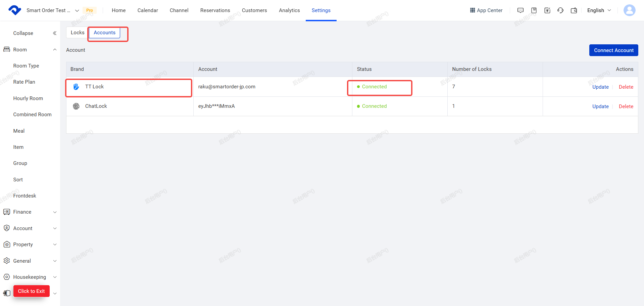
Task: Open the English language dropdown
Action: click(599, 10)
